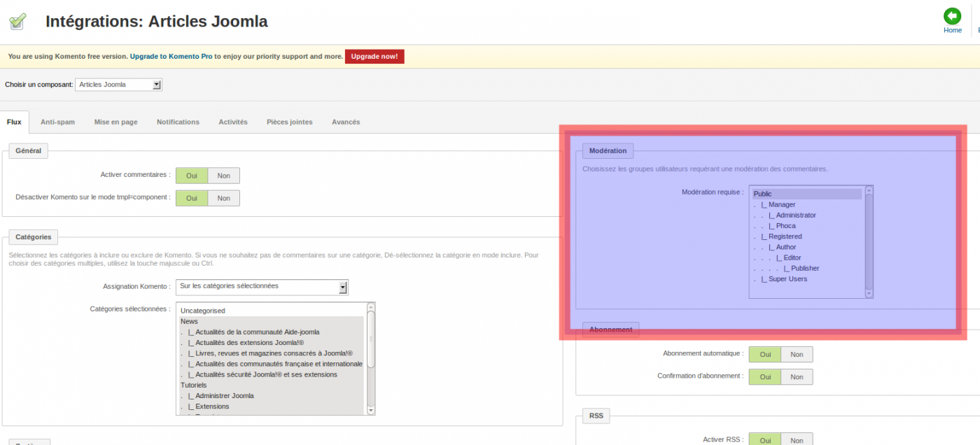Go to the Notifications tab

[178, 122]
